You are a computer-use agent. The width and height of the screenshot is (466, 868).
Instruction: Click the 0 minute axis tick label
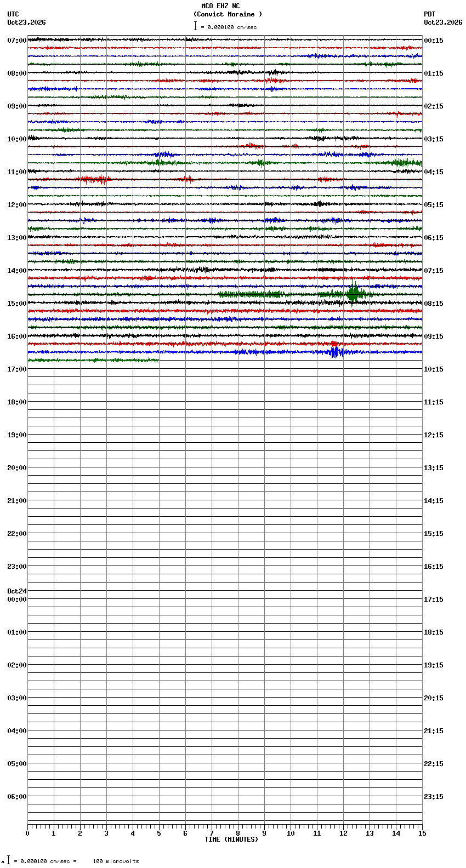(x=27, y=833)
